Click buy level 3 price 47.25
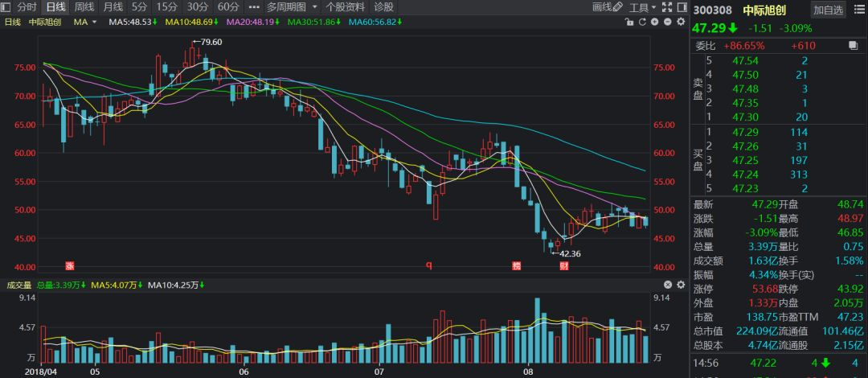Image resolution: width=868 pixels, height=378 pixels. (x=744, y=160)
